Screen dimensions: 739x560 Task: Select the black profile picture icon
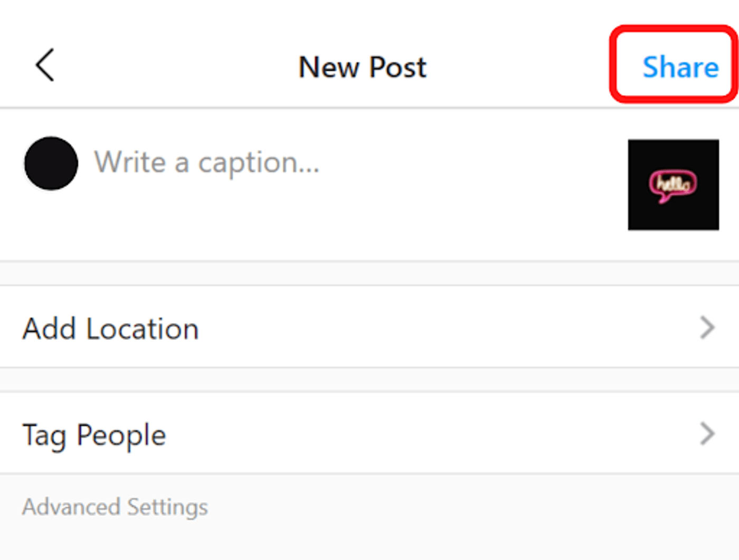51,164
